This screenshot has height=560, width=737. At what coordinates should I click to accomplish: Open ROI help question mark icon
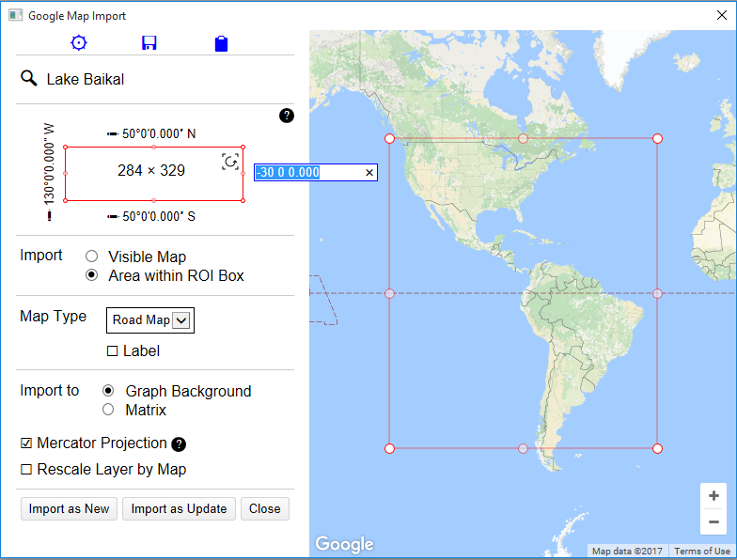click(286, 115)
